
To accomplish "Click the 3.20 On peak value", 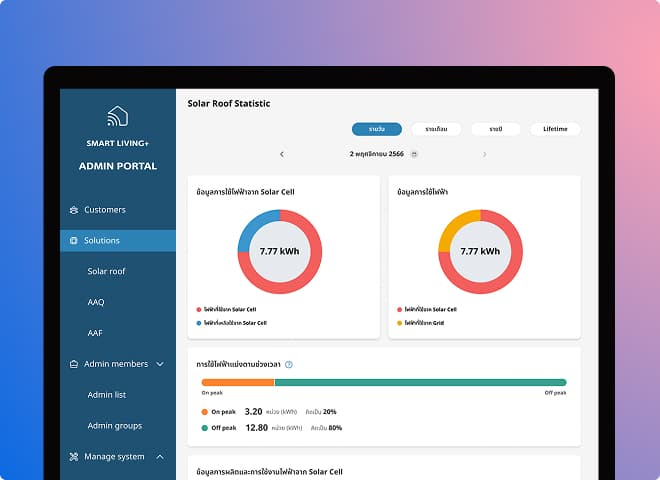I will pyautogui.click(x=253, y=412).
